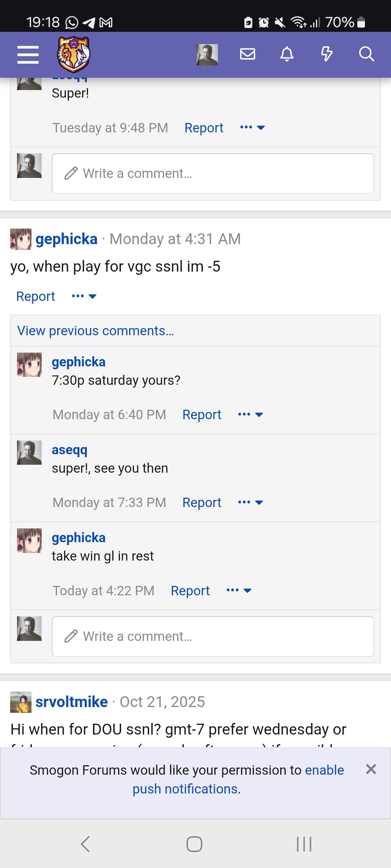The width and height of the screenshot is (391, 868).
Task: Report the "Super!" comment from Tuesday
Action: (204, 128)
